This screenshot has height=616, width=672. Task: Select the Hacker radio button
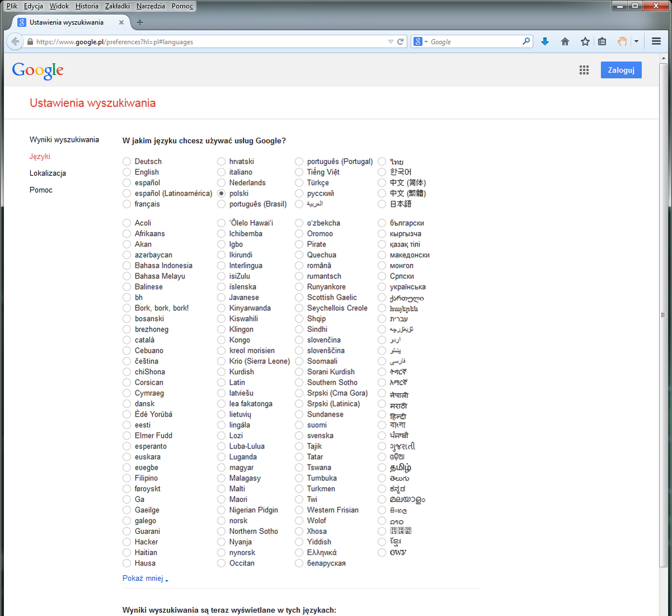tap(127, 542)
